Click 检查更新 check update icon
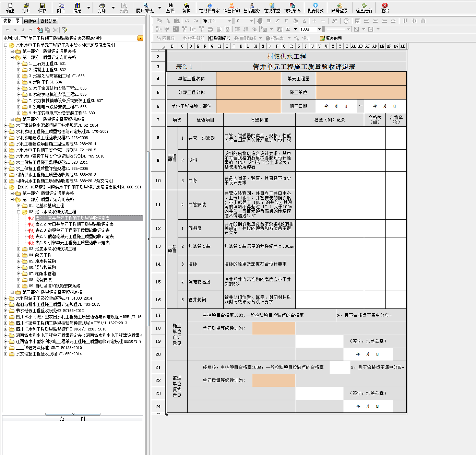The image size is (476, 455). coord(364,8)
